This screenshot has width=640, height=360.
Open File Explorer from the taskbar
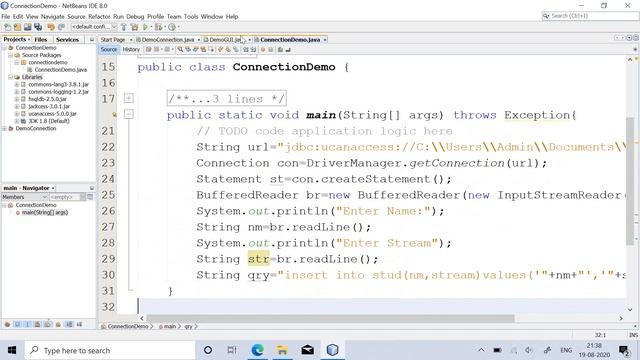(282, 351)
